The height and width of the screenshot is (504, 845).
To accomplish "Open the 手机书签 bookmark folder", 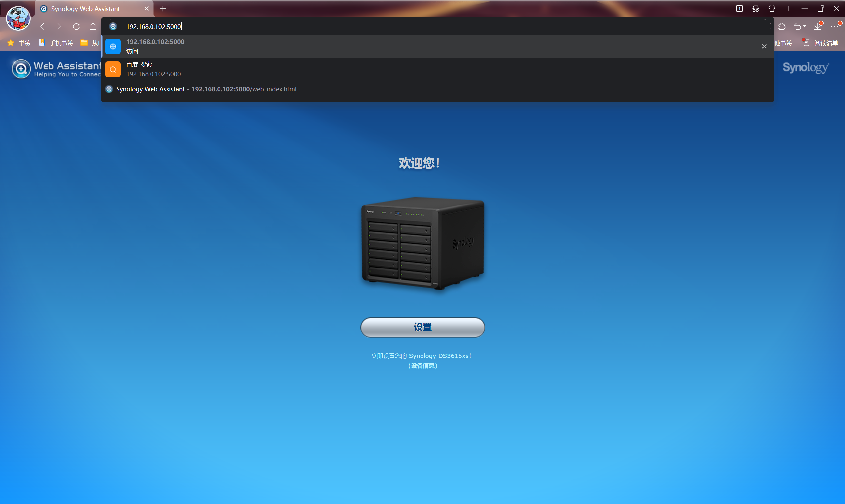I will [x=56, y=43].
